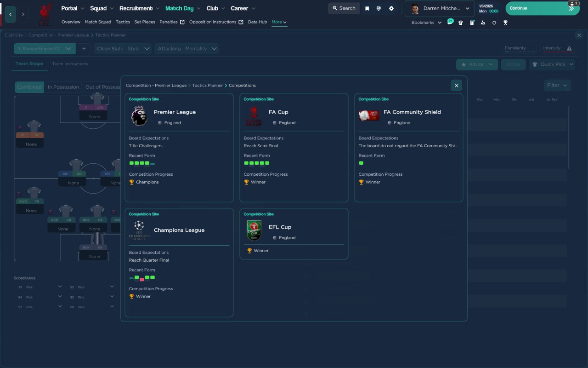Go to the Set Pieces submenu item
Image resolution: width=588 pixels, height=368 pixels.
145,22
